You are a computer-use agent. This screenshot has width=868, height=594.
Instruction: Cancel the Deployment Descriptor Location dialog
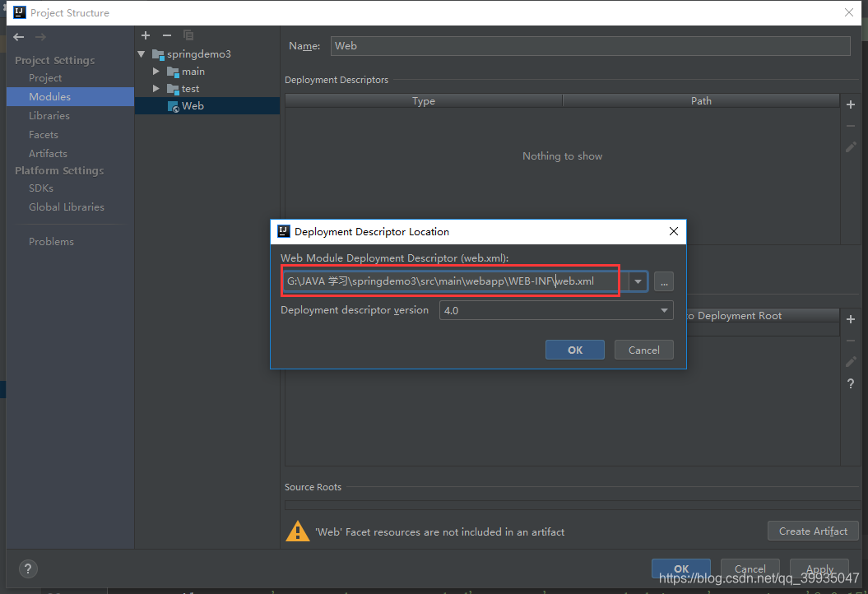644,350
